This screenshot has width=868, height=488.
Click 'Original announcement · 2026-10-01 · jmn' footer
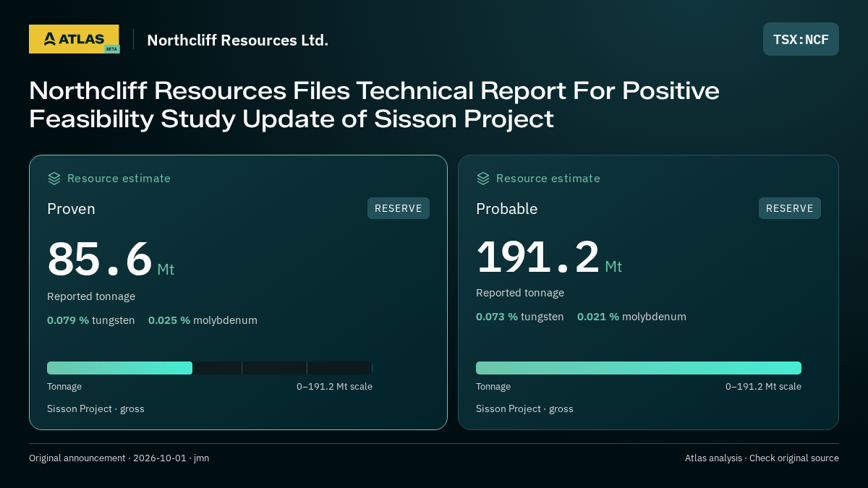pos(119,458)
